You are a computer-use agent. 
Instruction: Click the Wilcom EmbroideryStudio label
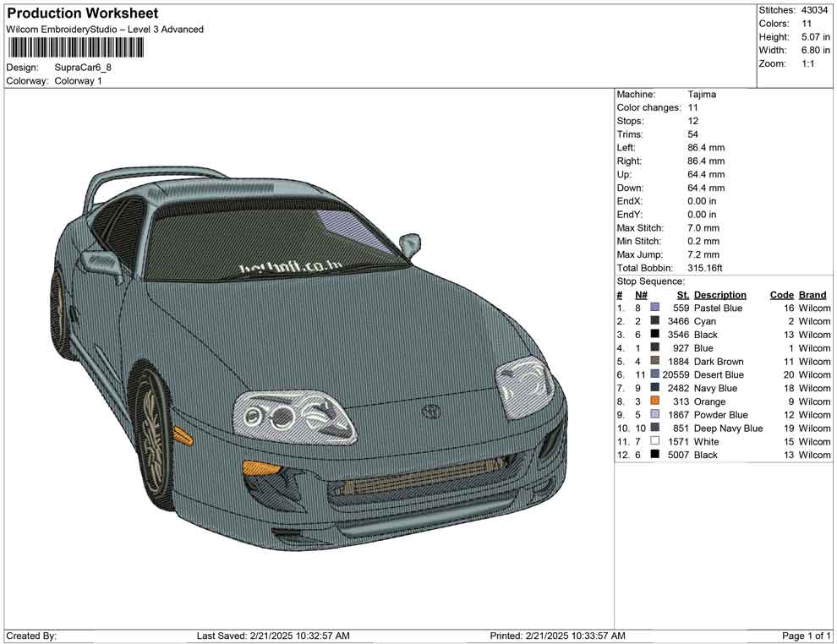(x=105, y=29)
